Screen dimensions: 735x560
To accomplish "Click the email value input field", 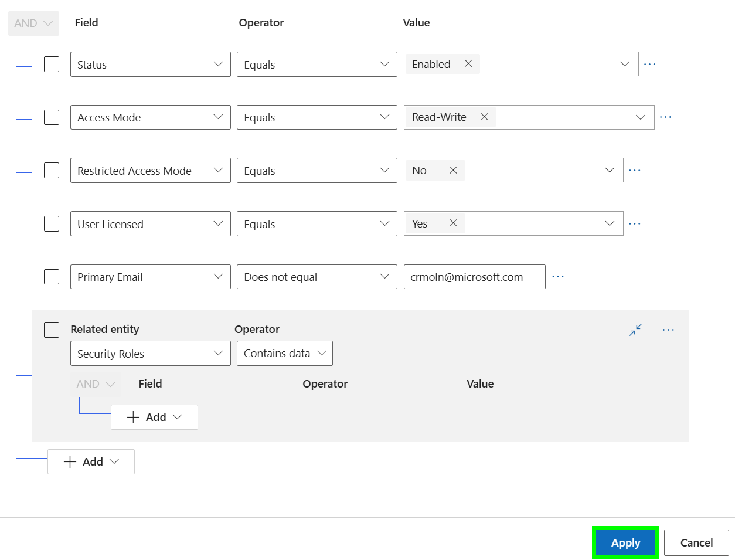I will click(x=474, y=277).
